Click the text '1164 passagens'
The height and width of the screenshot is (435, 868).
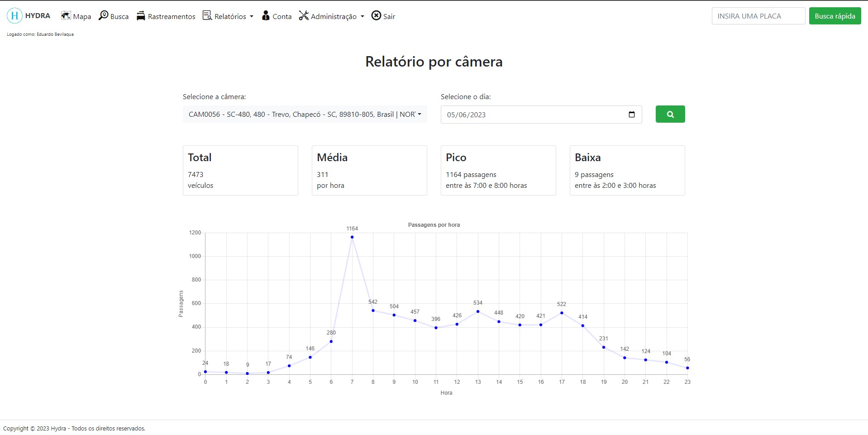pyautogui.click(x=471, y=175)
